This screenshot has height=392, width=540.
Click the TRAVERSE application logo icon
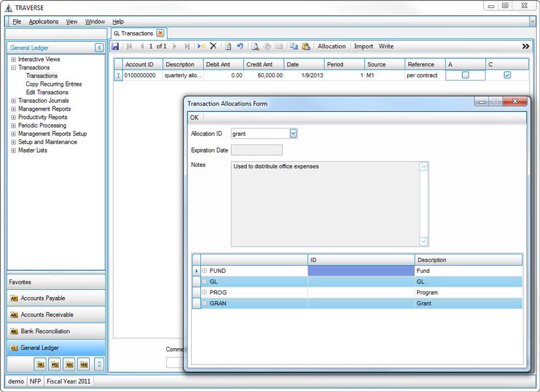9,8
